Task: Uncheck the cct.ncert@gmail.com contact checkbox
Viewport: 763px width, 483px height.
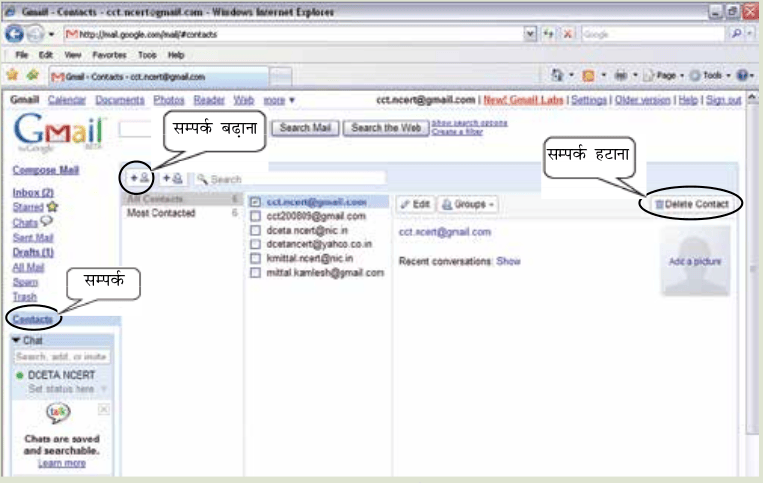Action: tap(255, 202)
